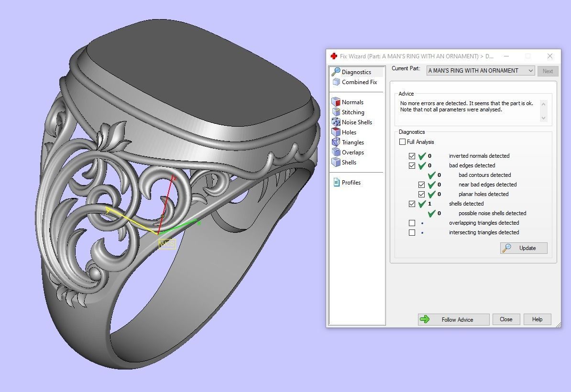The height and width of the screenshot is (392, 571).
Task: Open the Combined Fix page
Action: click(359, 82)
